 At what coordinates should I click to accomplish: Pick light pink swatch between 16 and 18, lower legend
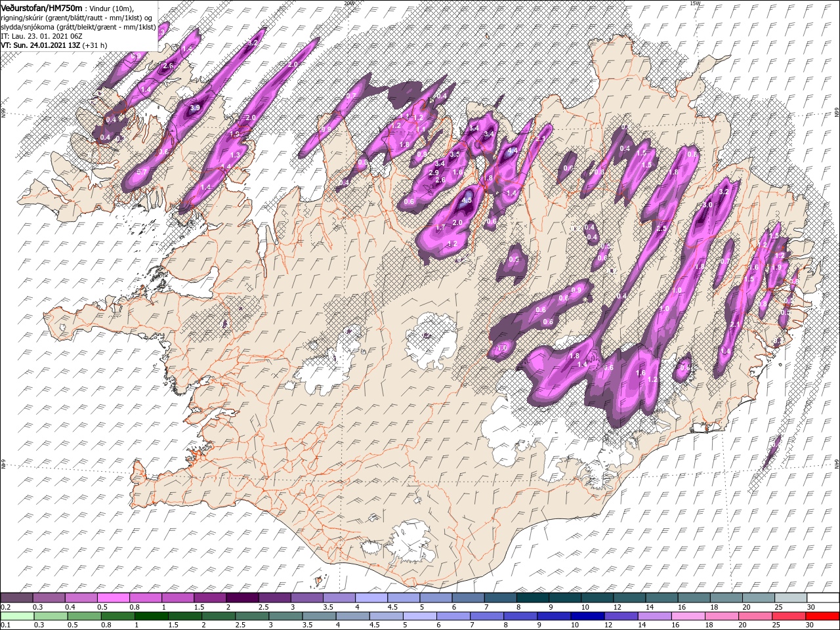point(688,616)
